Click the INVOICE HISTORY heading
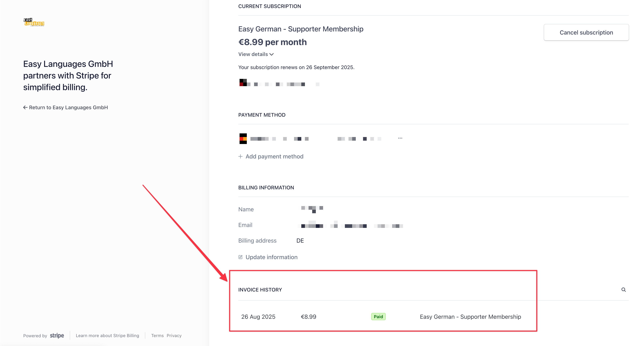 point(260,290)
